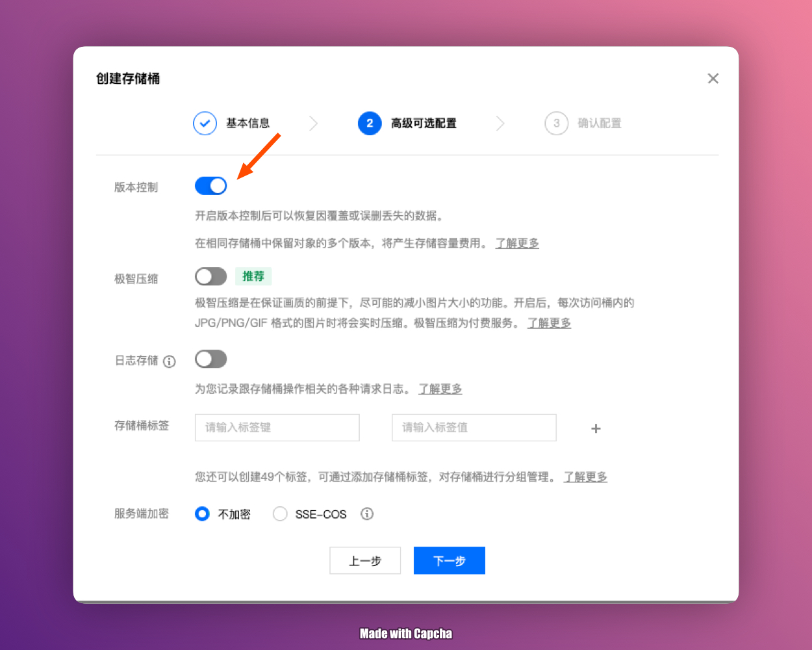Screen dimensions: 812x650
Task: Choose SSE-COS encryption radio button
Action: tap(280, 514)
